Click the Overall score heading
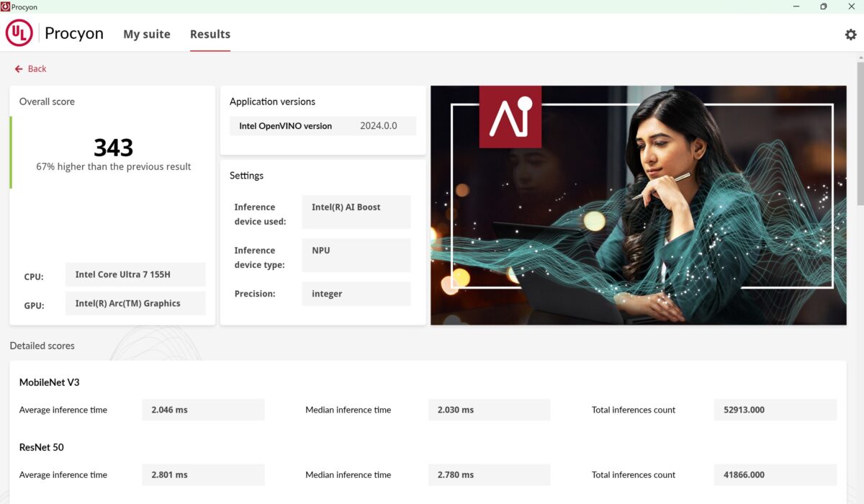Viewport: 864px width, 504px height. pyautogui.click(x=47, y=102)
